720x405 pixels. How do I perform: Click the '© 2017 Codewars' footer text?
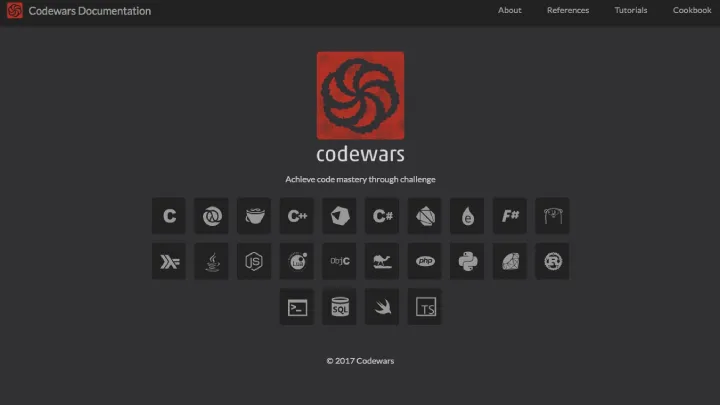[360, 361]
